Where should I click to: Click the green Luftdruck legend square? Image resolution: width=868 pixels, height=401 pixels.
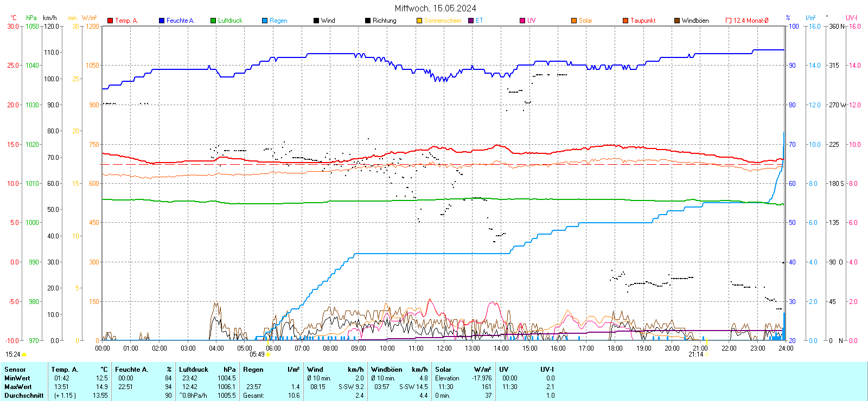tap(213, 21)
